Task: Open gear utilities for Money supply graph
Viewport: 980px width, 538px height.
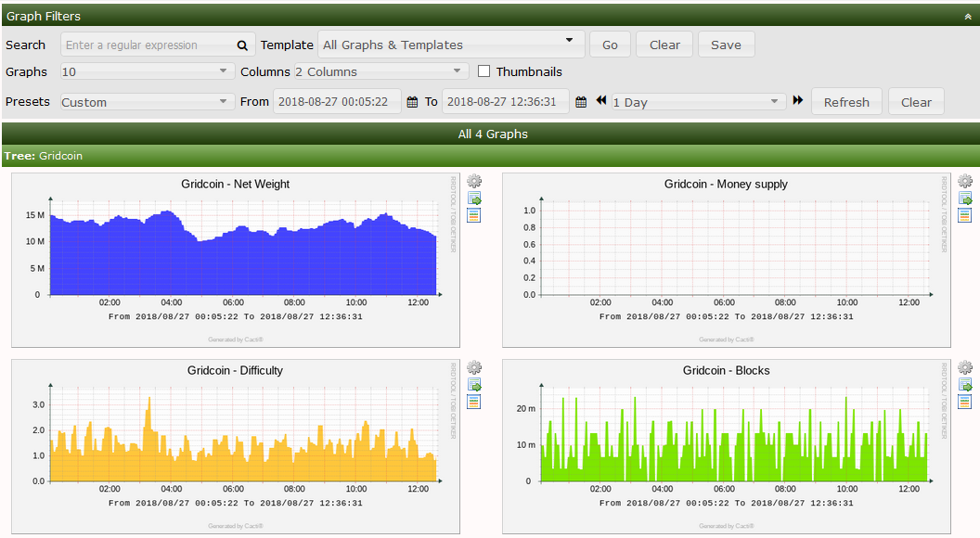Action: click(x=966, y=181)
